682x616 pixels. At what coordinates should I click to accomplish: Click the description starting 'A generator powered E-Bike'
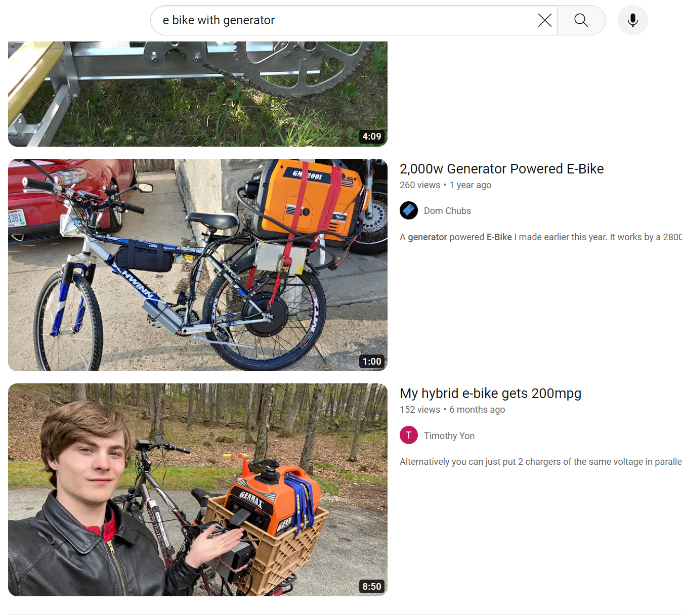541,237
